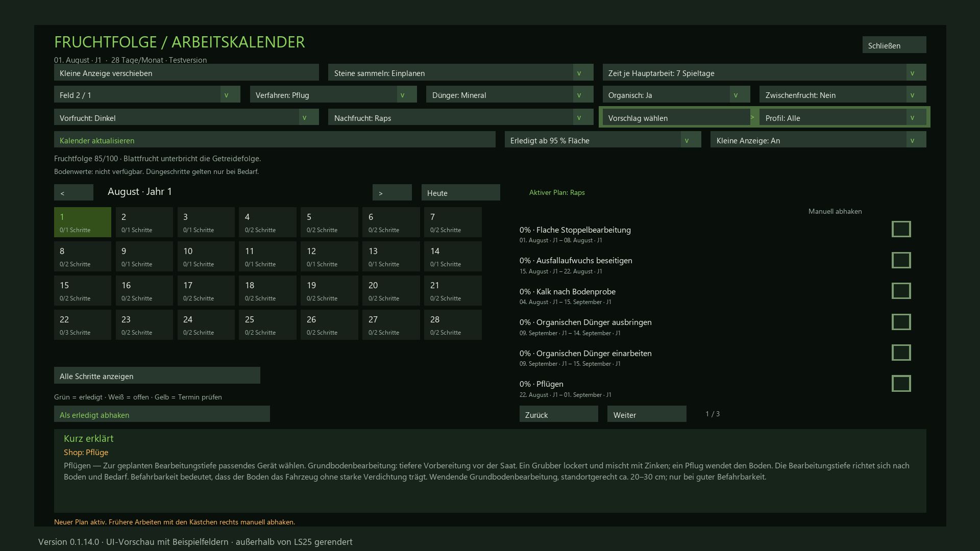
Task: Open the Erledigt ab 95 % Fläche dropdown
Action: [x=603, y=139]
